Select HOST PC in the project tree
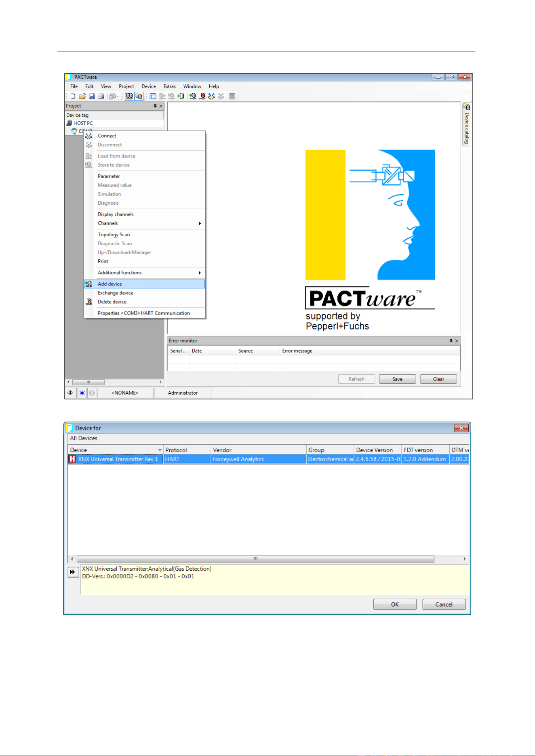This screenshot has width=535, height=756. (x=83, y=123)
